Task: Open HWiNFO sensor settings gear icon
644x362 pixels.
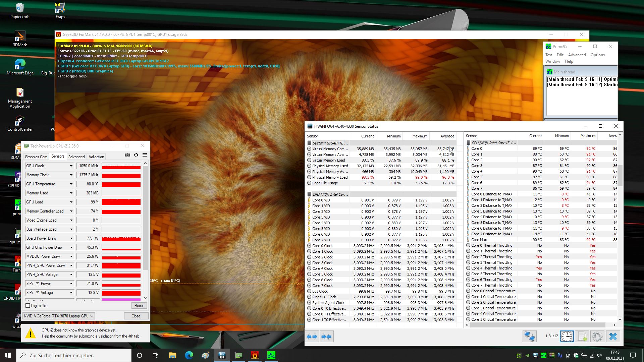Action: [x=597, y=336]
